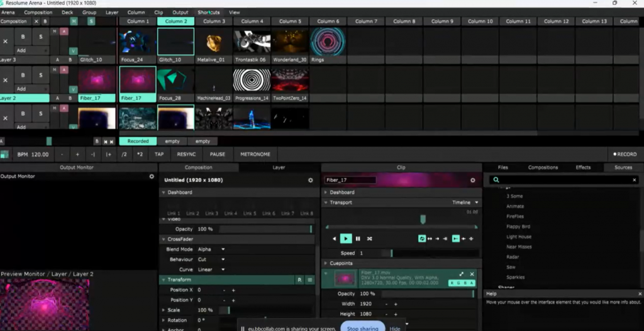The image size is (644, 331).
Task: Toggle the composition S button in header
Action: 91,21
